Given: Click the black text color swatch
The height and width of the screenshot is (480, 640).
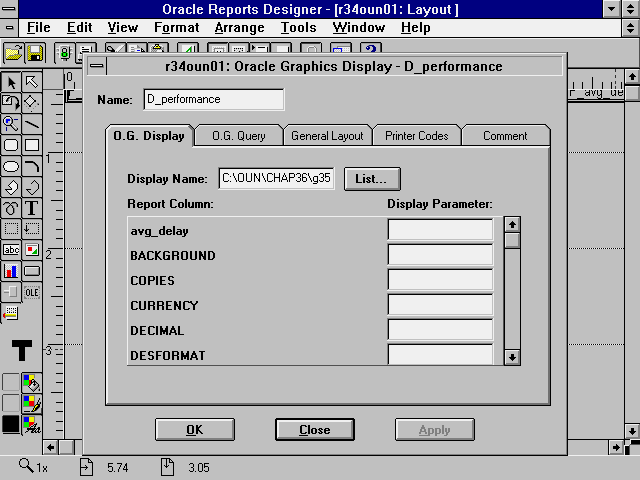Looking at the screenshot, I should click(11, 424).
